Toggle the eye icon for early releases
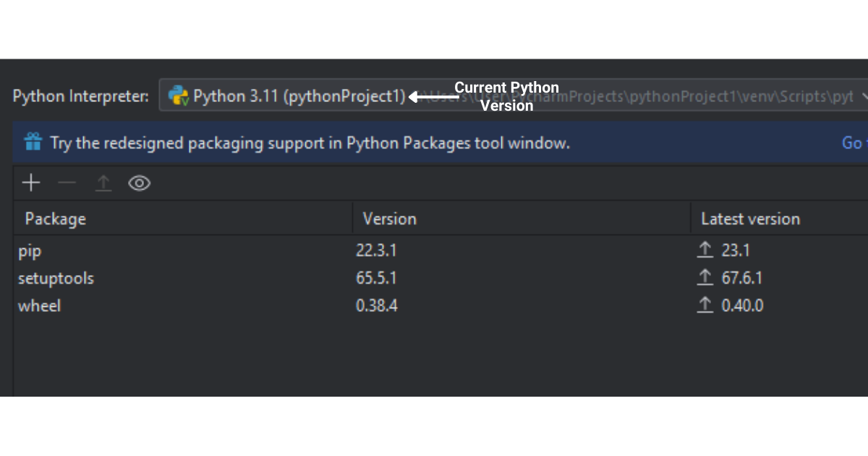Viewport: 868px width, 456px height. (x=139, y=183)
